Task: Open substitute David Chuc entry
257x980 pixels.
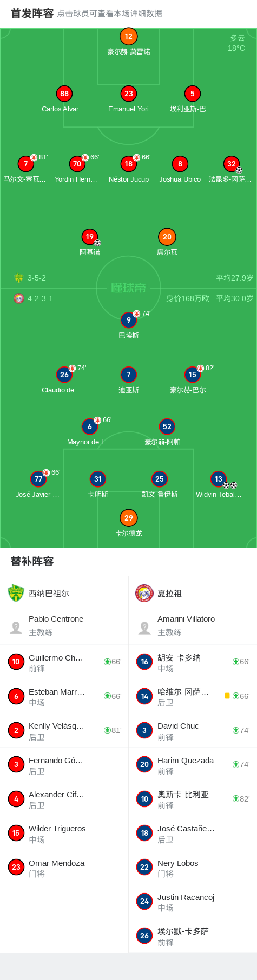Action: [x=193, y=730]
